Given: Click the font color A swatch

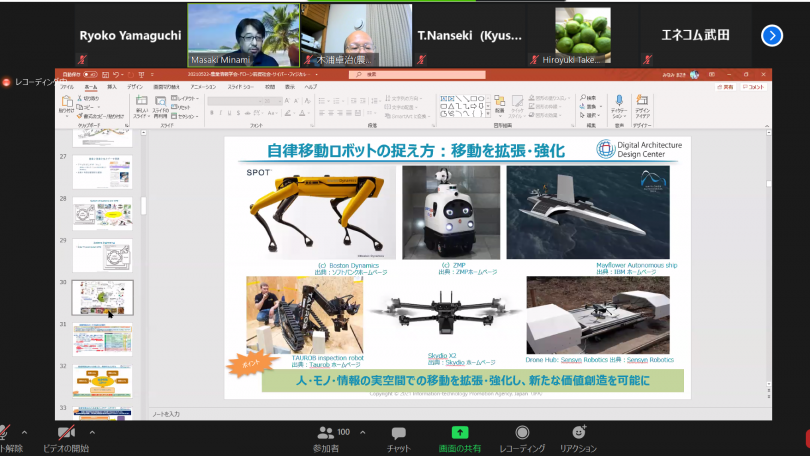Looking at the screenshot, I should (302, 113).
